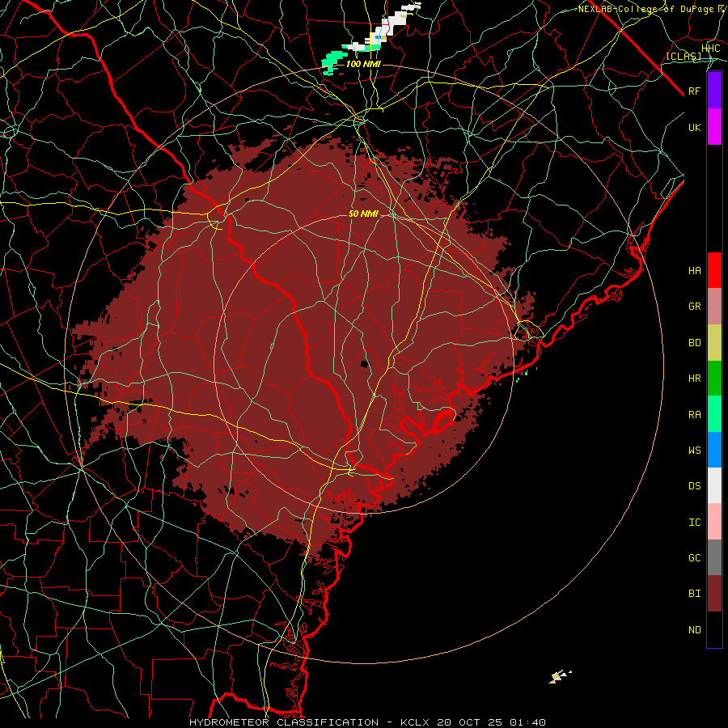Click the dark green HR legend swatch
728x728 pixels.
(x=714, y=379)
